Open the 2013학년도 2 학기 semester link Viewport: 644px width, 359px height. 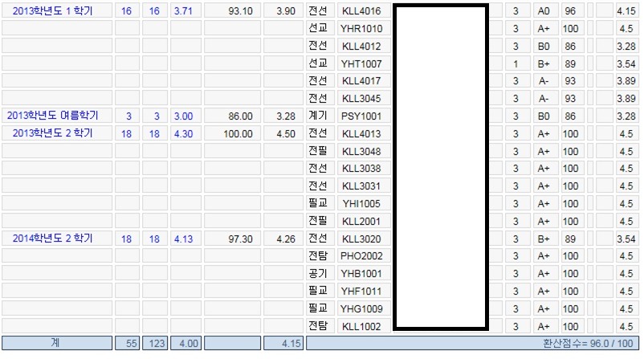click(x=53, y=133)
